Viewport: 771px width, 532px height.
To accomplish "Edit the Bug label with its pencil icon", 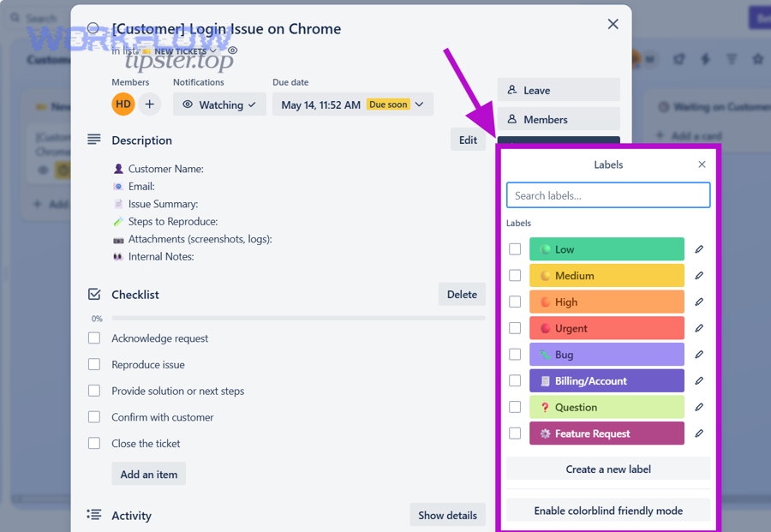I will click(x=699, y=355).
